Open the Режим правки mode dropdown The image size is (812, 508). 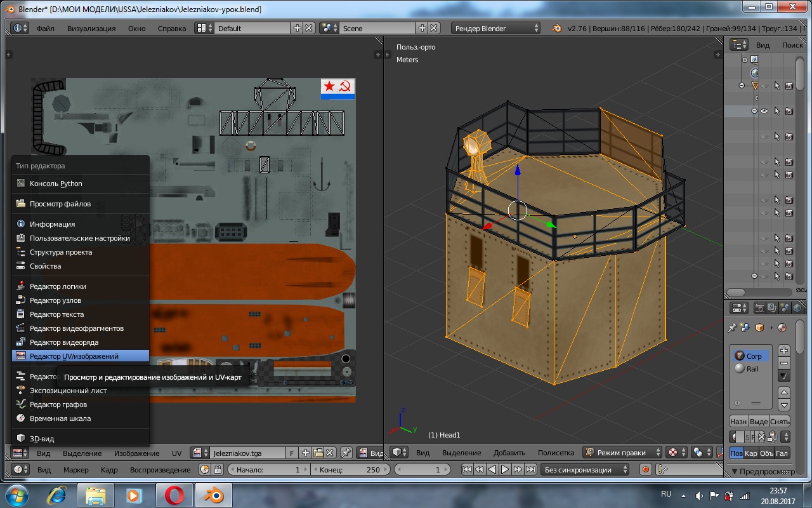point(622,453)
